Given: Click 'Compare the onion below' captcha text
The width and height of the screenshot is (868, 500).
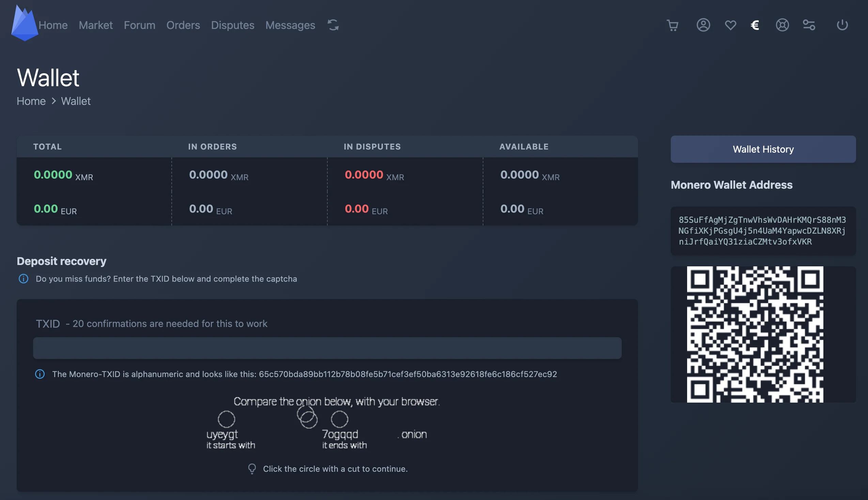Looking at the screenshot, I should 337,402.
